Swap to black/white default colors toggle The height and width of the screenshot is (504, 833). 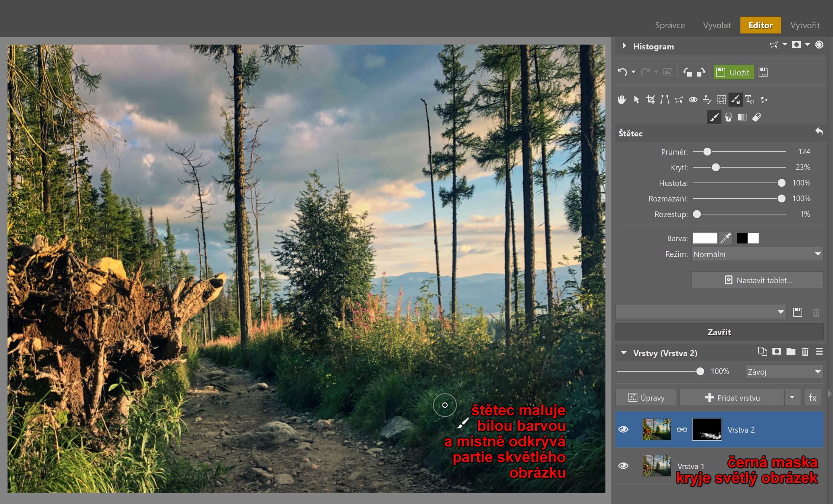click(x=747, y=238)
